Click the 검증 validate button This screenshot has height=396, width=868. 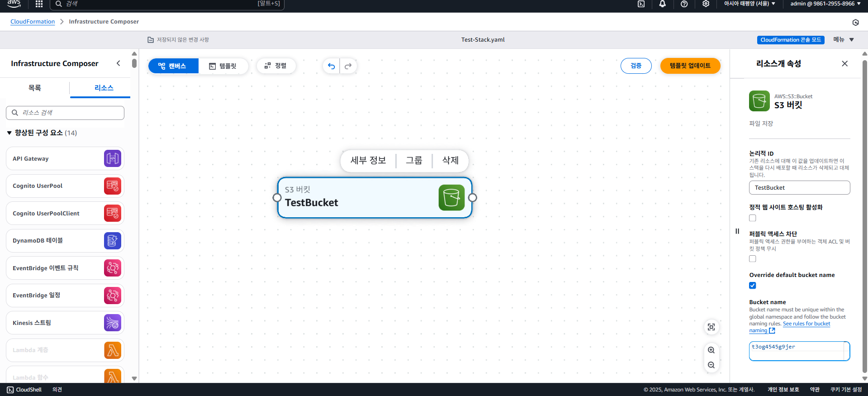[x=636, y=66]
